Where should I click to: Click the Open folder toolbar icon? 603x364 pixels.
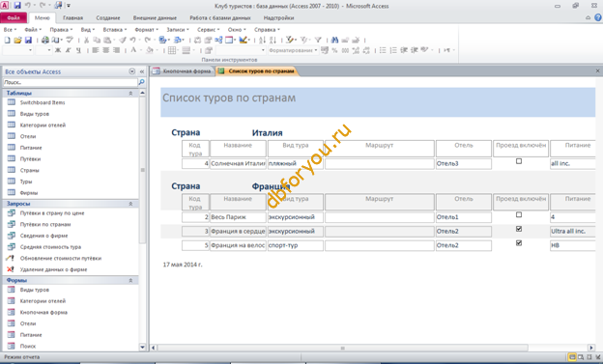17,40
